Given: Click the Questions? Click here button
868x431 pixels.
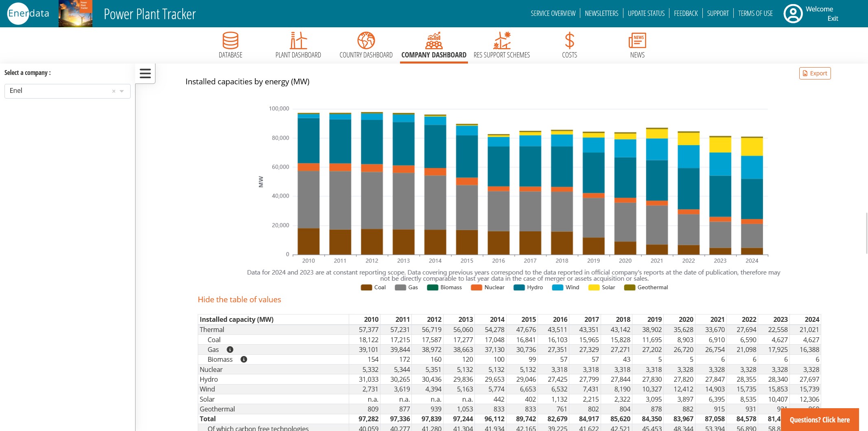Looking at the screenshot, I should coord(820,420).
